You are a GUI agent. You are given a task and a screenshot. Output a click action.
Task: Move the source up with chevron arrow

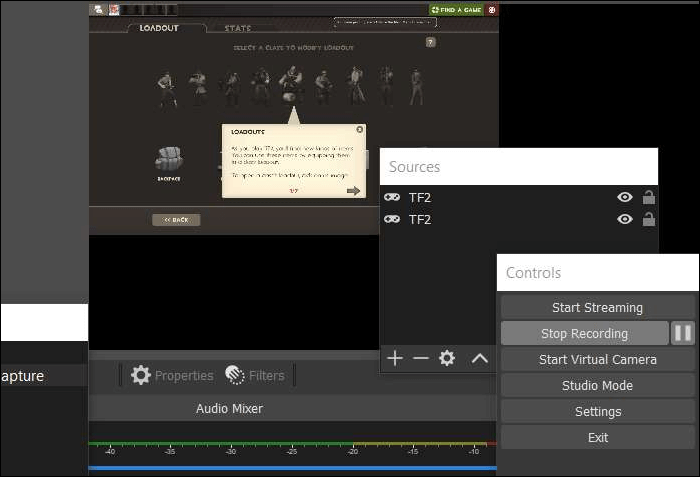(479, 358)
